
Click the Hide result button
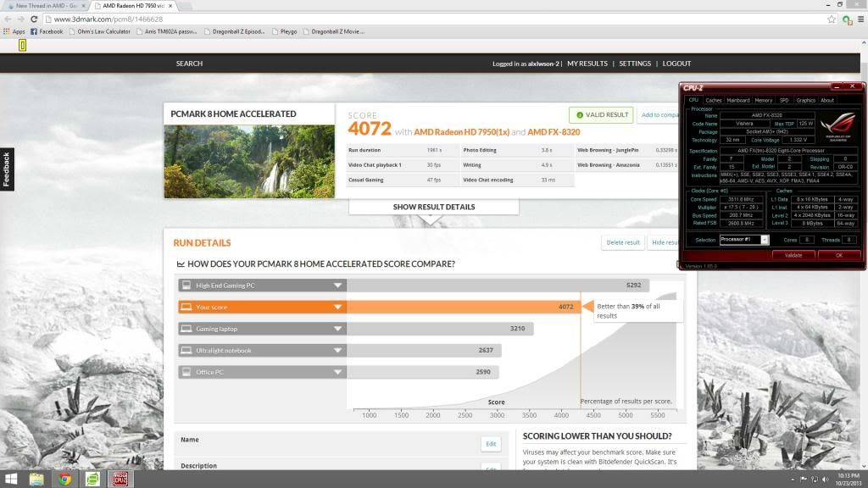click(x=663, y=242)
